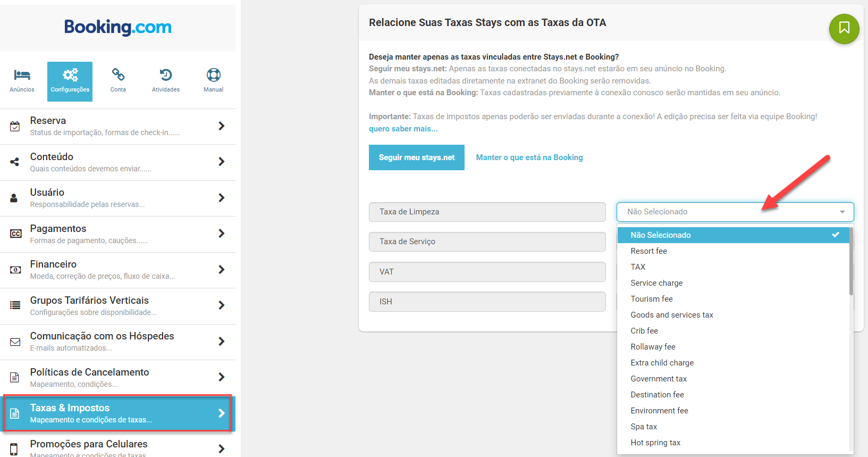868x457 pixels.
Task: Open the Não Selecionado tax dropdown
Action: 735,212
